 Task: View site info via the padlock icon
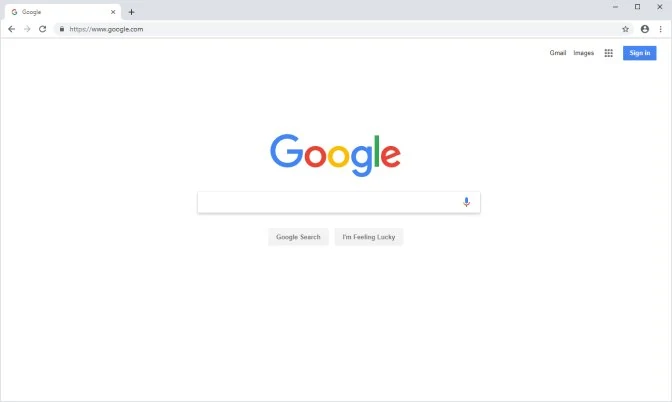pos(62,29)
